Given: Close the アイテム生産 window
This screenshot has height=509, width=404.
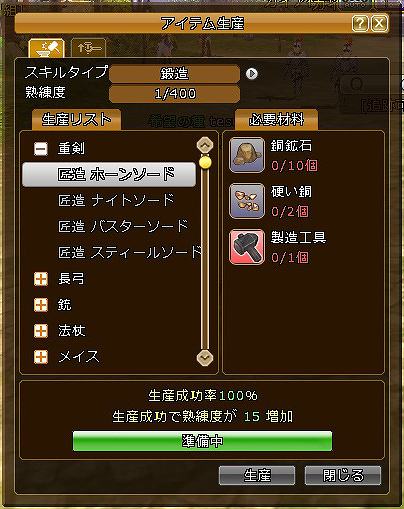Looking at the screenshot, I should 380,23.
